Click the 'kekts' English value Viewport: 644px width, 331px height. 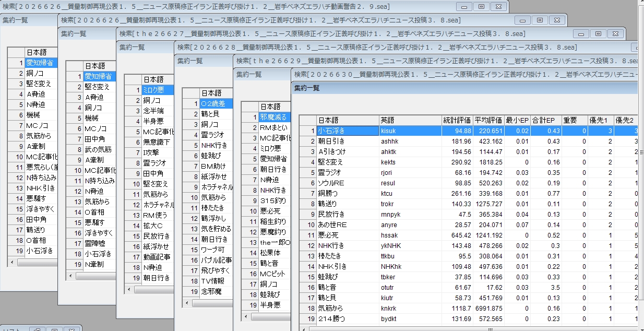pyautogui.click(x=410, y=162)
